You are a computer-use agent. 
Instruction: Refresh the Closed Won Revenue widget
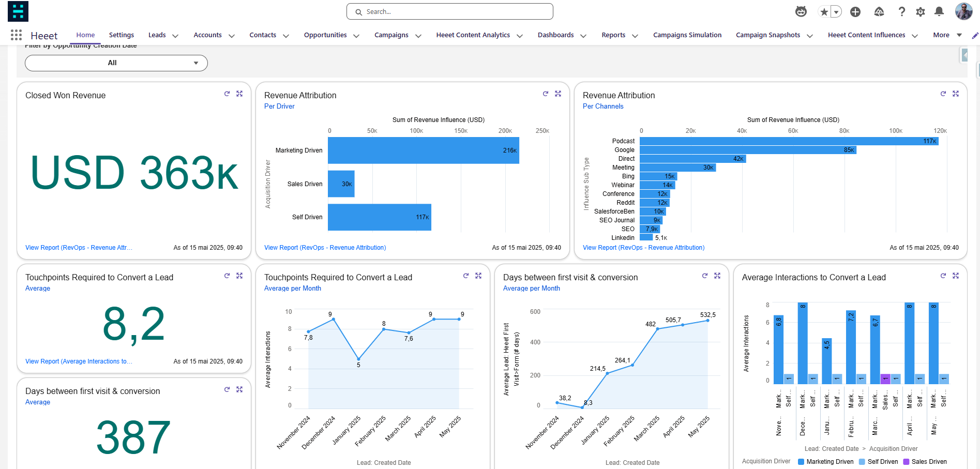click(x=227, y=94)
